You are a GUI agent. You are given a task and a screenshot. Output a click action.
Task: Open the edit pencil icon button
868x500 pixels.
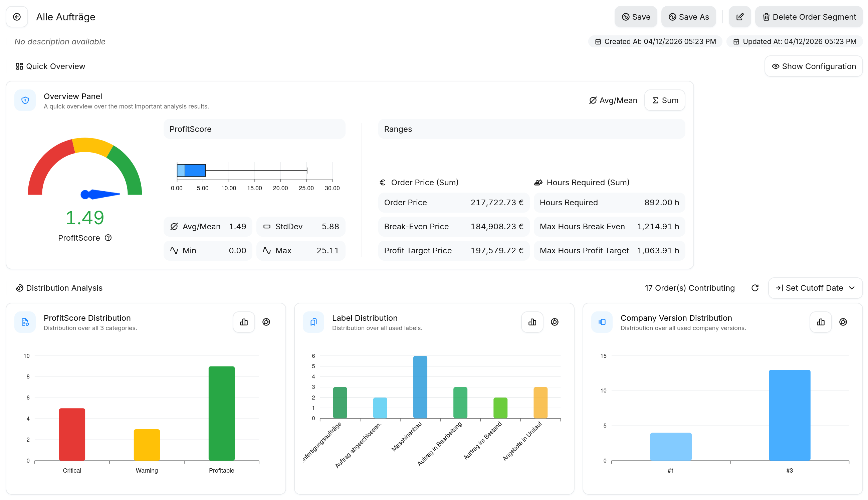tap(739, 17)
